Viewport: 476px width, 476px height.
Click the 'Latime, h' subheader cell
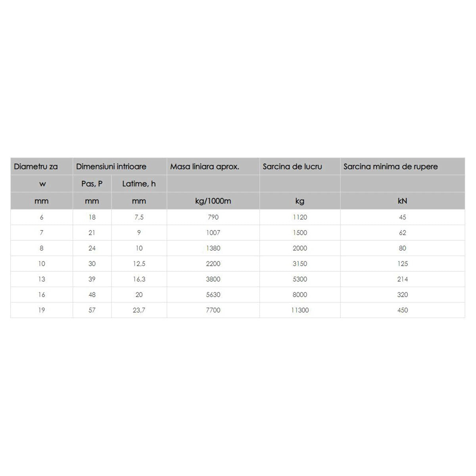pyautogui.click(x=139, y=184)
